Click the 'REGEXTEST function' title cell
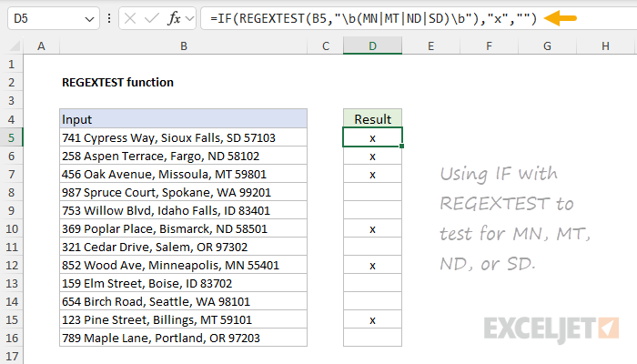This screenshot has height=364, width=637. (x=117, y=83)
